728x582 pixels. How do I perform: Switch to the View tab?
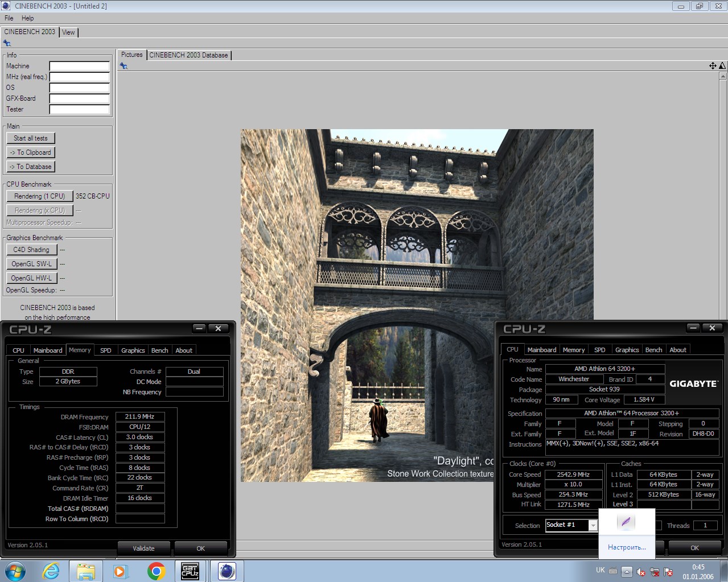click(68, 32)
